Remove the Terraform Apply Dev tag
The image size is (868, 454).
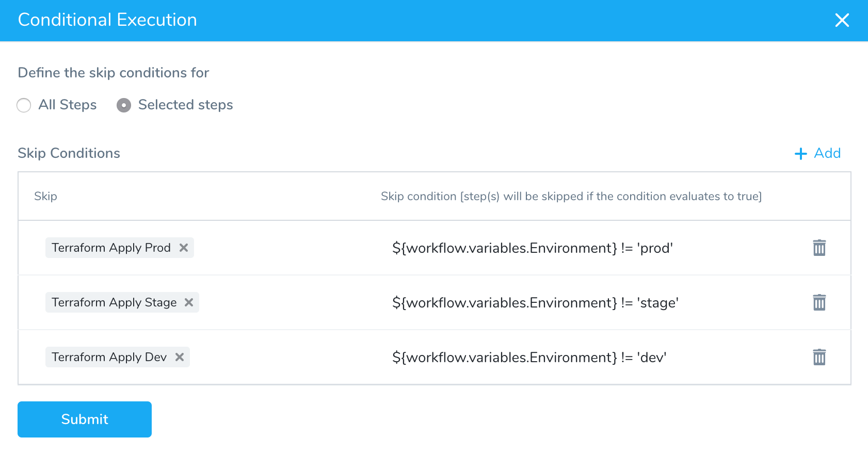pyautogui.click(x=180, y=357)
